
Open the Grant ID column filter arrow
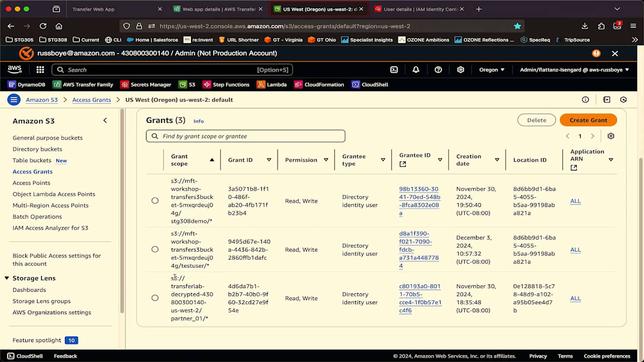[x=269, y=160]
